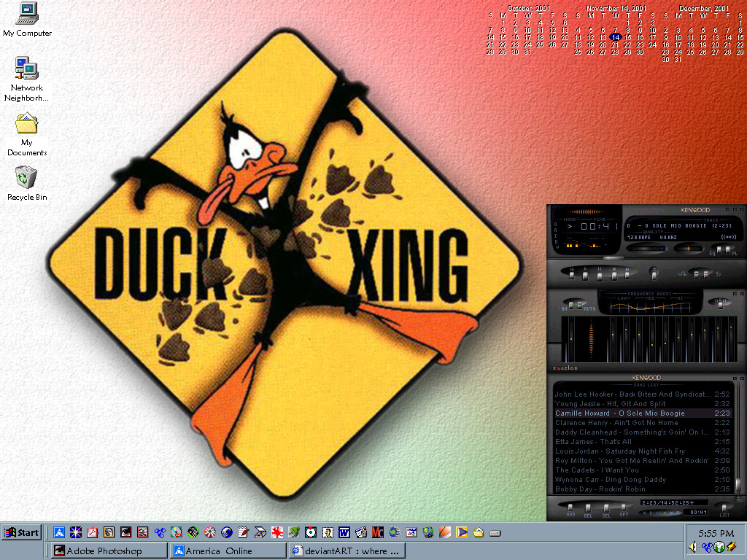Open the playlist LIST menu
The height and width of the screenshot is (560, 747).
point(724,508)
